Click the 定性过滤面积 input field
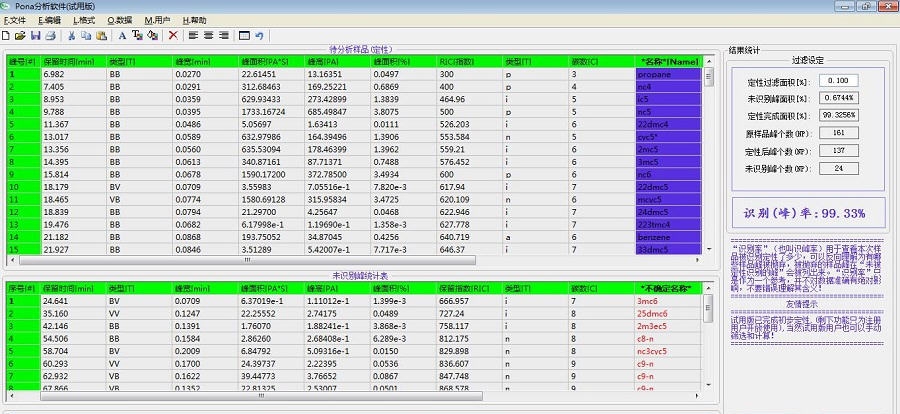The image size is (900, 414). (837, 80)
